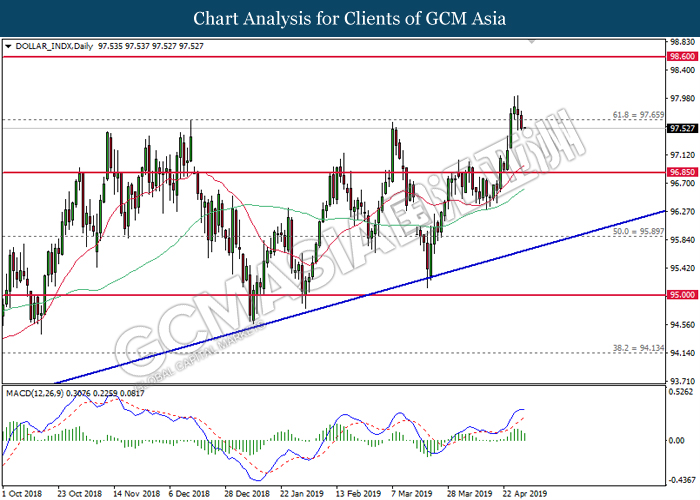This screenshot has width=700, height=500.
Task: Click the red 98.600 price tag
Action: [683, 58]
